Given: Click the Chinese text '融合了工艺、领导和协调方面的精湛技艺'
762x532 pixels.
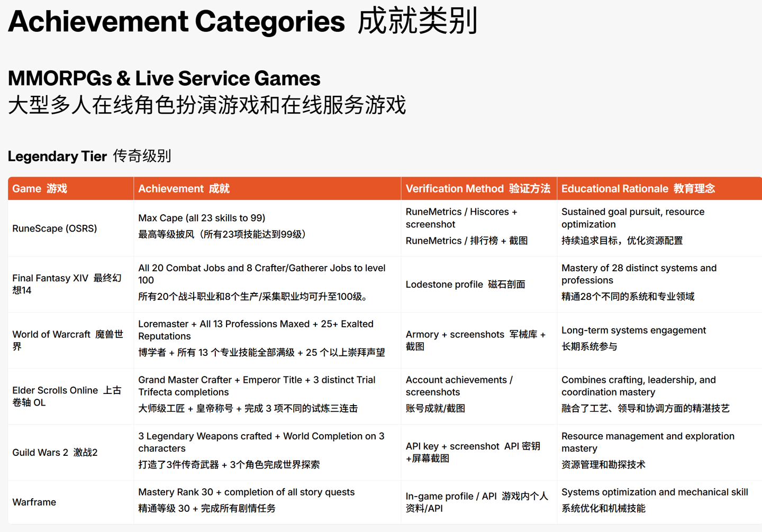Looking at the screenshot, I should pyautogui.click(x=645, y=408).
